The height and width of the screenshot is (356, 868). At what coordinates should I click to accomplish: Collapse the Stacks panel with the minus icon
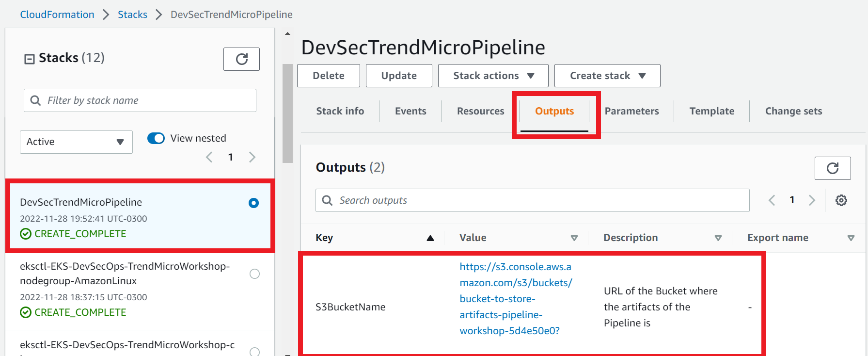[x=30, y=59]
